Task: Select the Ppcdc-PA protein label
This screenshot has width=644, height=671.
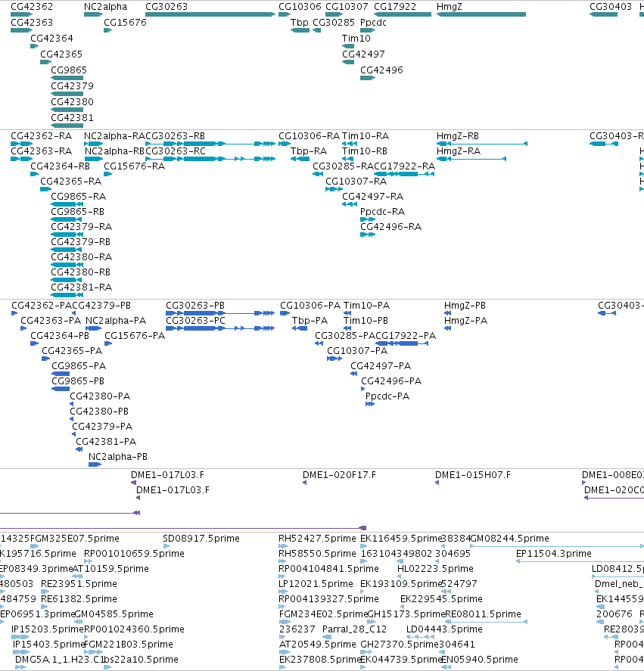Action: 387,396
